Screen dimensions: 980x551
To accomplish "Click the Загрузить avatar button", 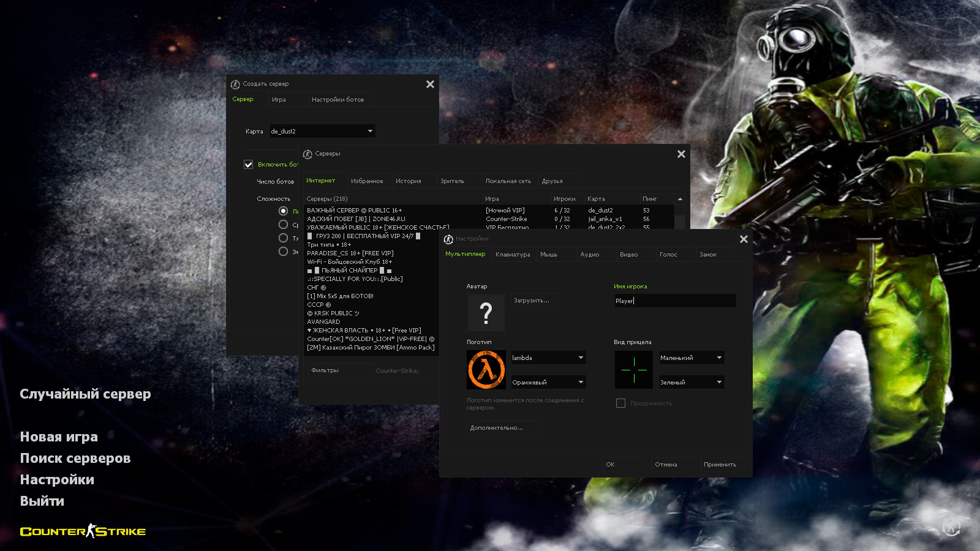I will (532, 301).
